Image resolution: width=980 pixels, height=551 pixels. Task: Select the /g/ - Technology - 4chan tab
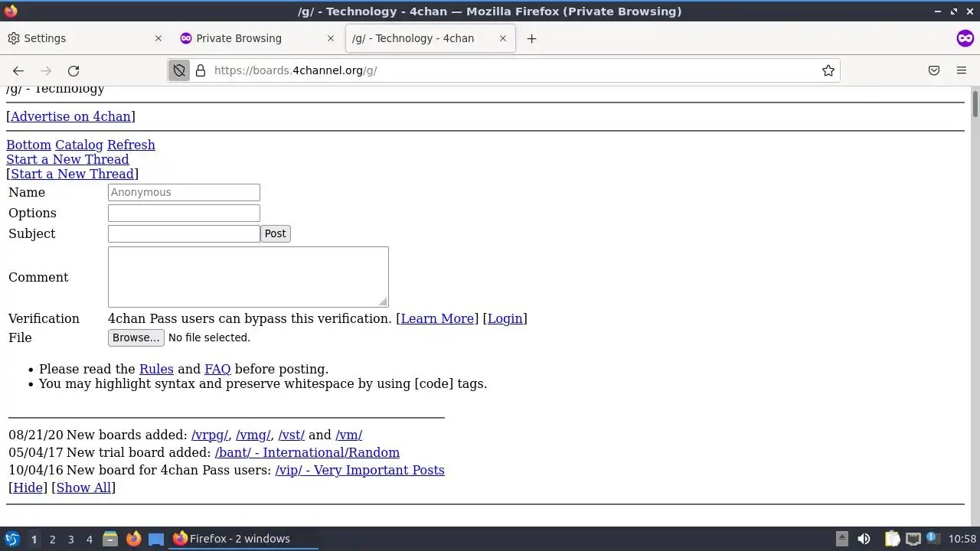click(x=430, y=38)
